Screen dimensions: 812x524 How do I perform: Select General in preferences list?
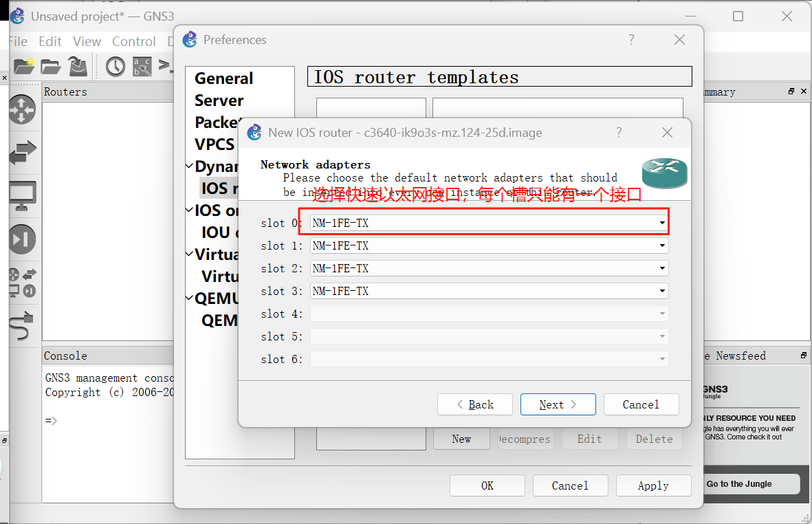pos(223,78)
